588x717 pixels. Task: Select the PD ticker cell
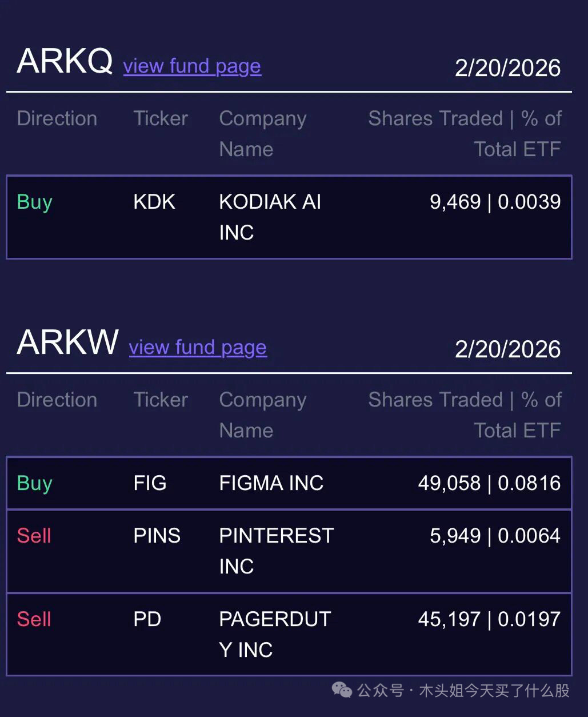tap(147, 619)
